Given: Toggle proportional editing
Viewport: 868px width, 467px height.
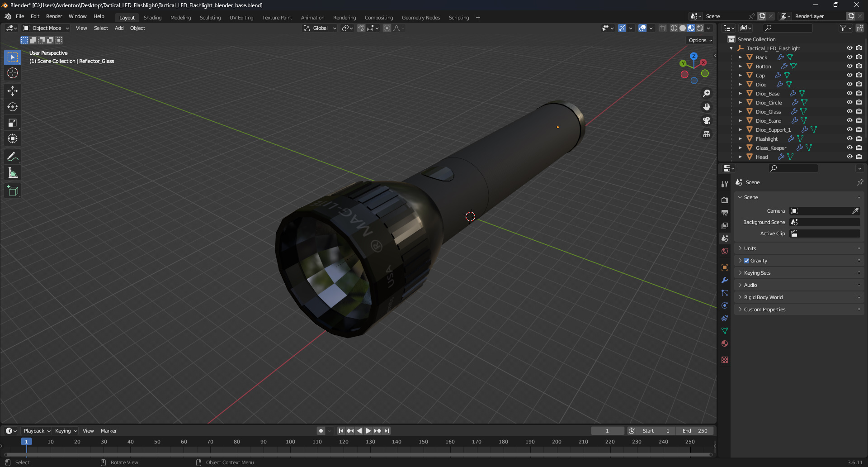Looking at the screenshot, I should pos(387,28).
